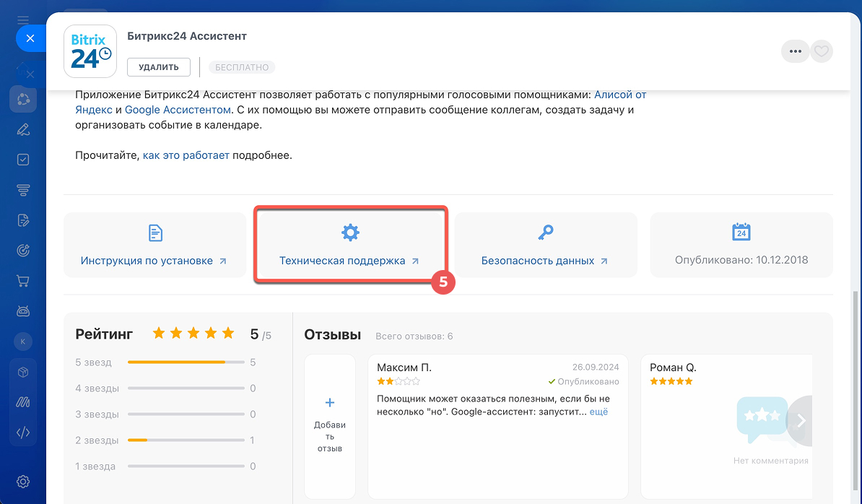Click the УДАЛИТЬ button

(159, 67)
